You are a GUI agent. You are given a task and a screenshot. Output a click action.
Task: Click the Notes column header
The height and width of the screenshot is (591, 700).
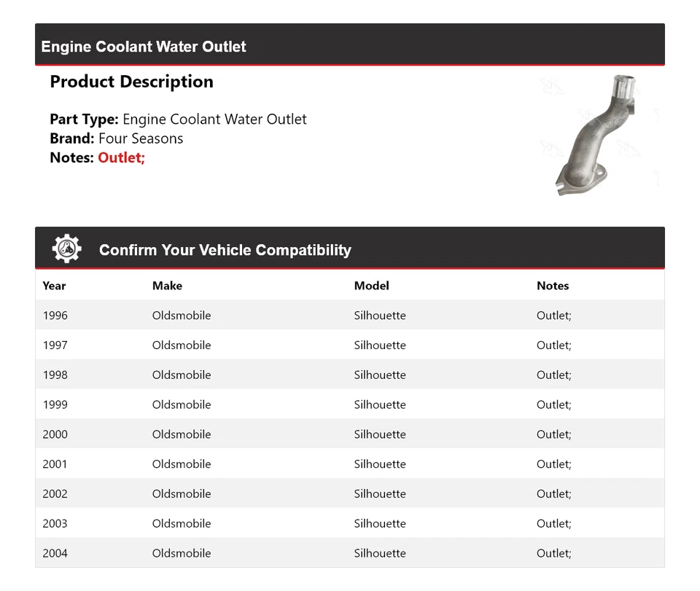click(553, 286)
